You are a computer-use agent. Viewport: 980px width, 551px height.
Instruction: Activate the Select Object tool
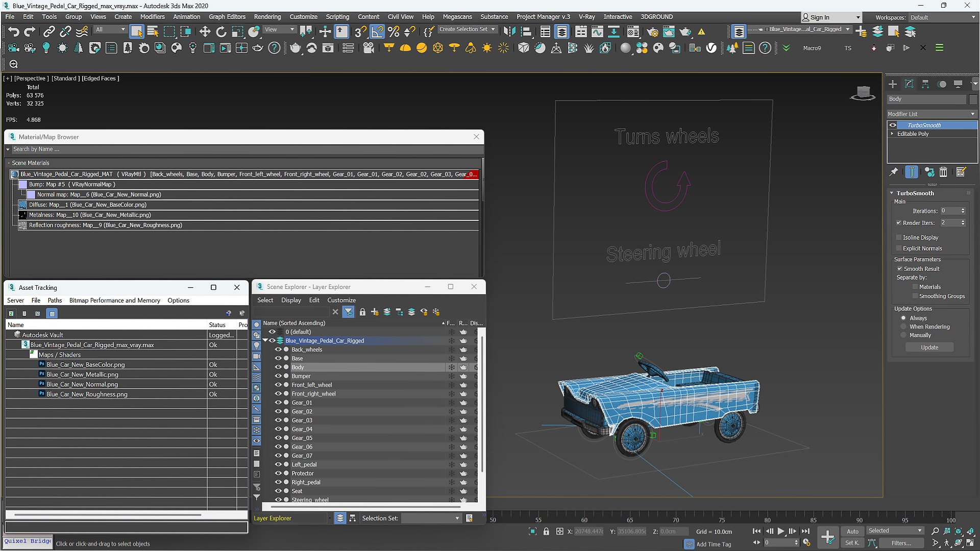point(136,32)
